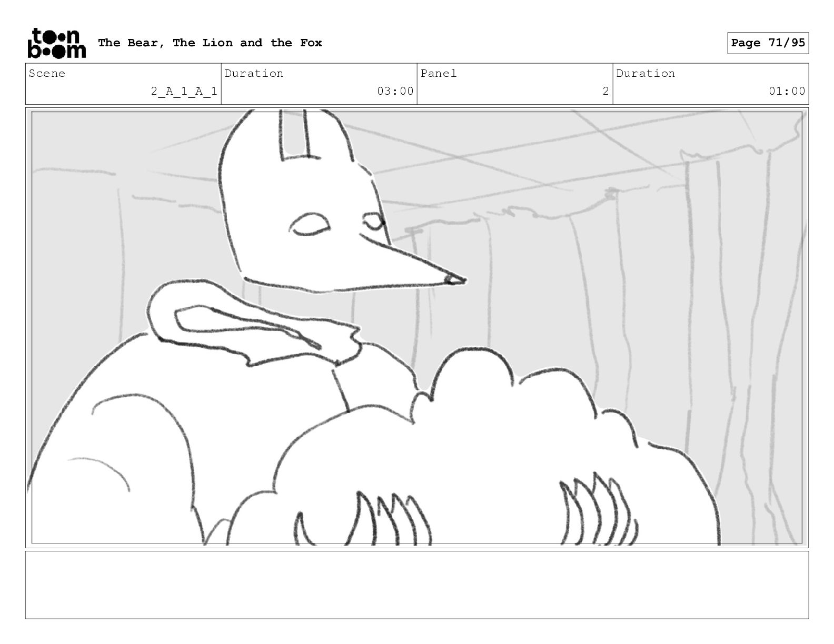834x644 pixels.
Task: Select the panel number '2'
Action: click(605, 91)
